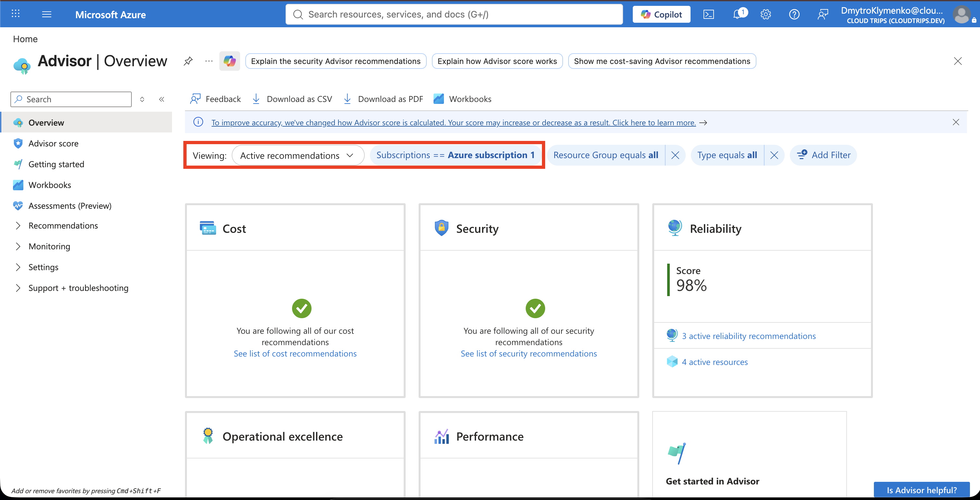Screen dimensions: 980x500
Task: Edit the Resource Group equals all filter
Action: 606,155
